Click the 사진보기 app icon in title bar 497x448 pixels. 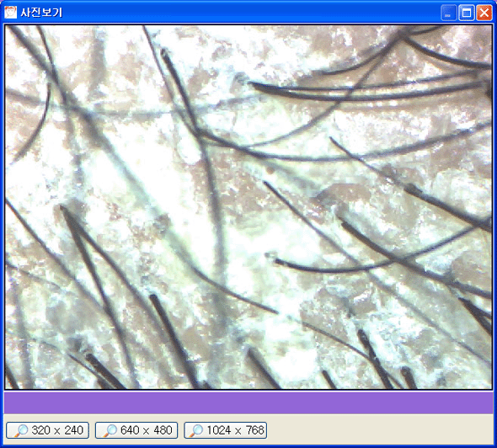coord(10,13)
